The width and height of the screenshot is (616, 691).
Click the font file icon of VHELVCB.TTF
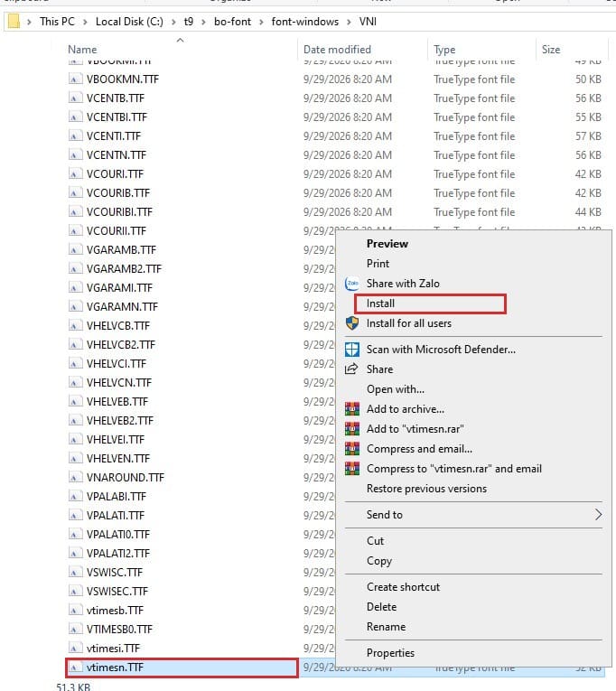(75, 326)
